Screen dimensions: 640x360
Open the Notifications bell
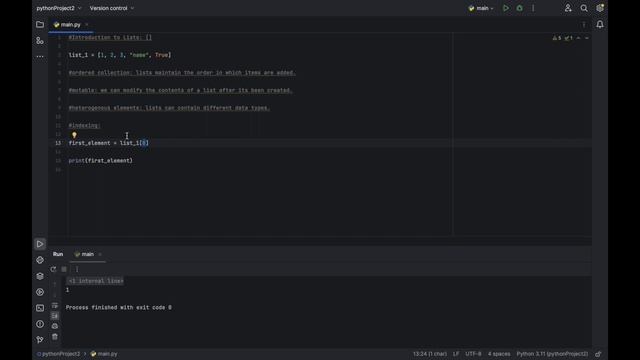(600, 24)
